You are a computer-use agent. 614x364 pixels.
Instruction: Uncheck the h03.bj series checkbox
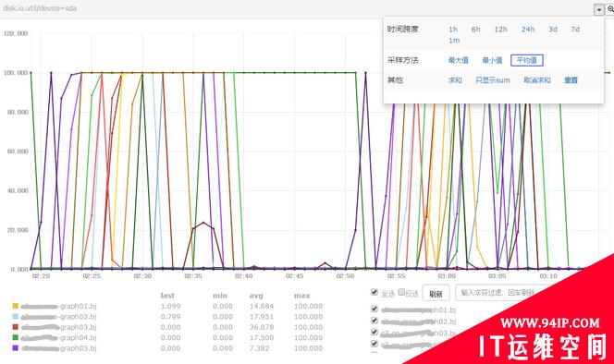(x=375, y=333)
